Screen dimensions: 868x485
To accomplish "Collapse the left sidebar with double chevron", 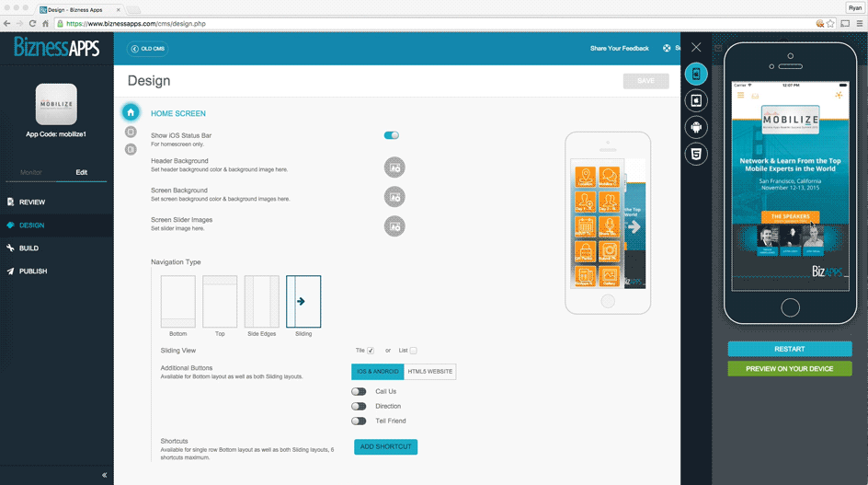I will (104, 475).
